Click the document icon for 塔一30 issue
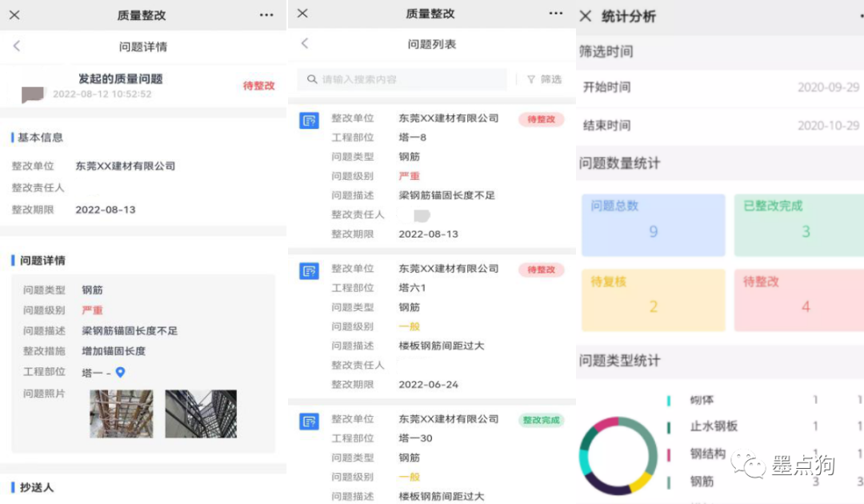 309,422
